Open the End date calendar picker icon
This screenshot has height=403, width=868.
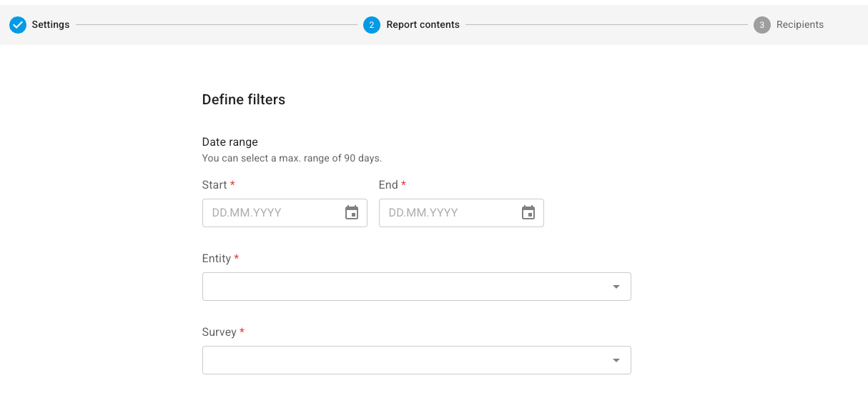tap(528, 212)
